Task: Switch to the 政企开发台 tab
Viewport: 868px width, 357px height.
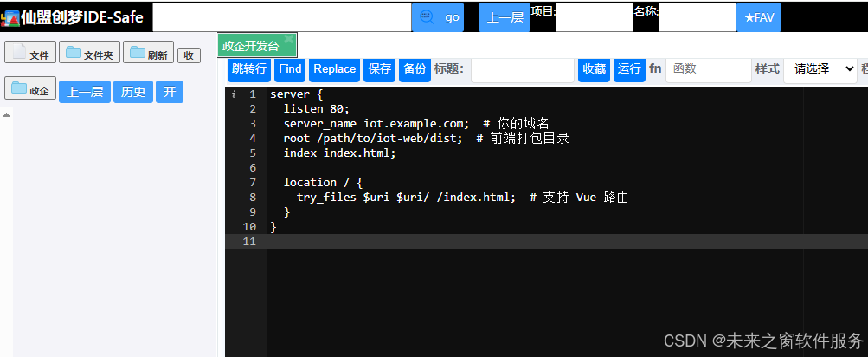Action: coord(251,46)
